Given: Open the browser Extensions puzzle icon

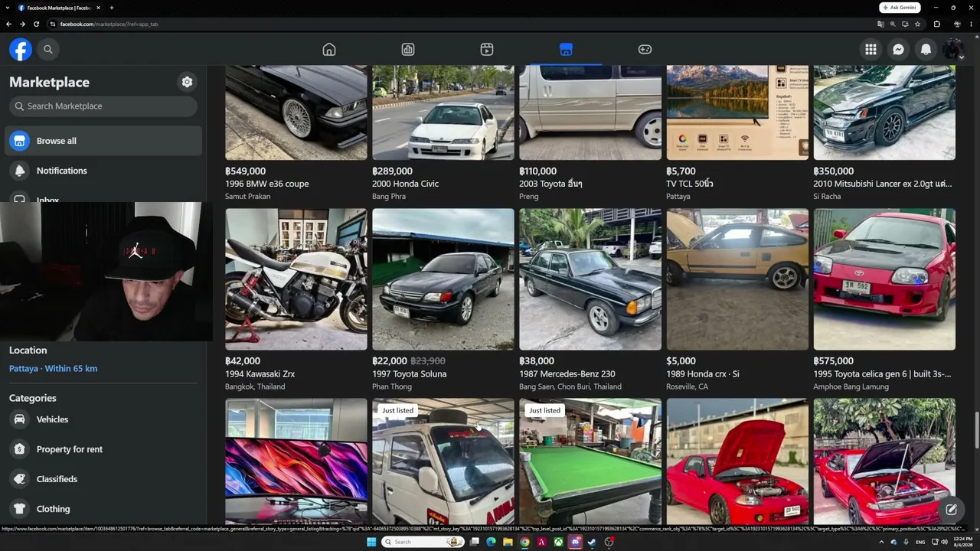Looking at the screenshot, I should pos(936,24).
